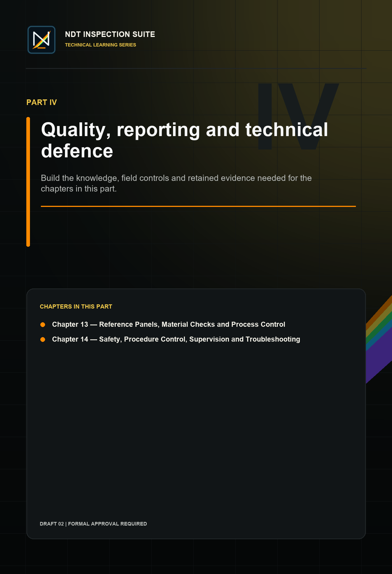Click the Technical Learning Series subtitle

click(101, 45)
